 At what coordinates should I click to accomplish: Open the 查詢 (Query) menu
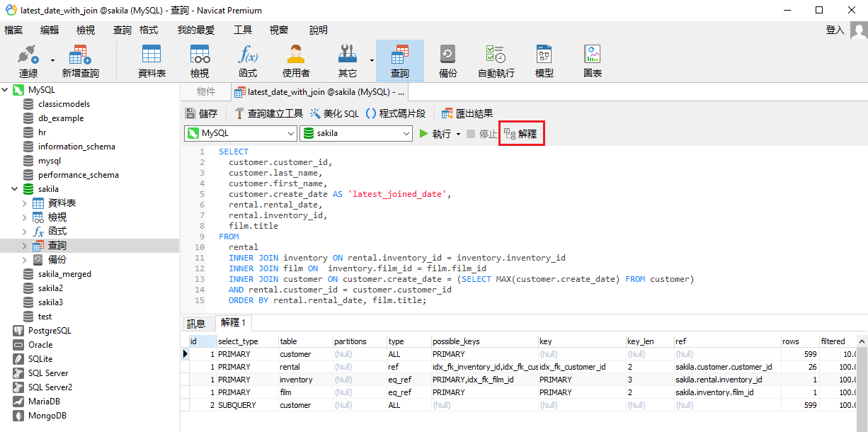click(x=122, y=30)
